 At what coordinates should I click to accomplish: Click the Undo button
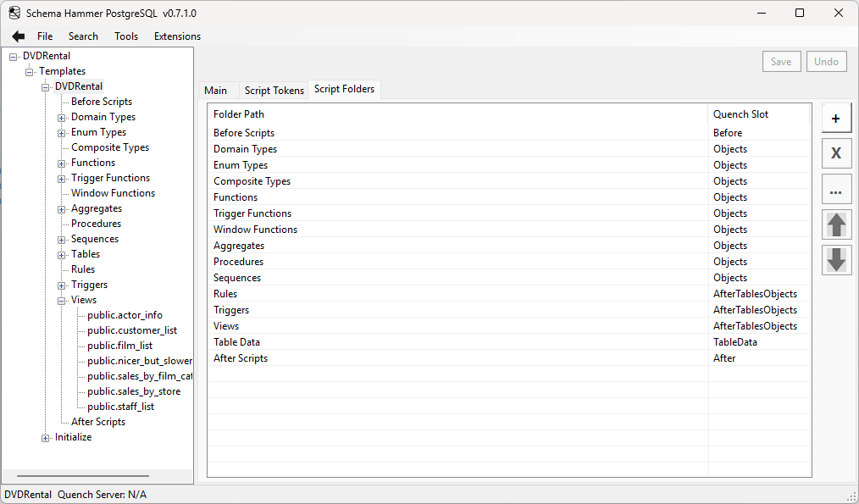click(x=826, y=61)
